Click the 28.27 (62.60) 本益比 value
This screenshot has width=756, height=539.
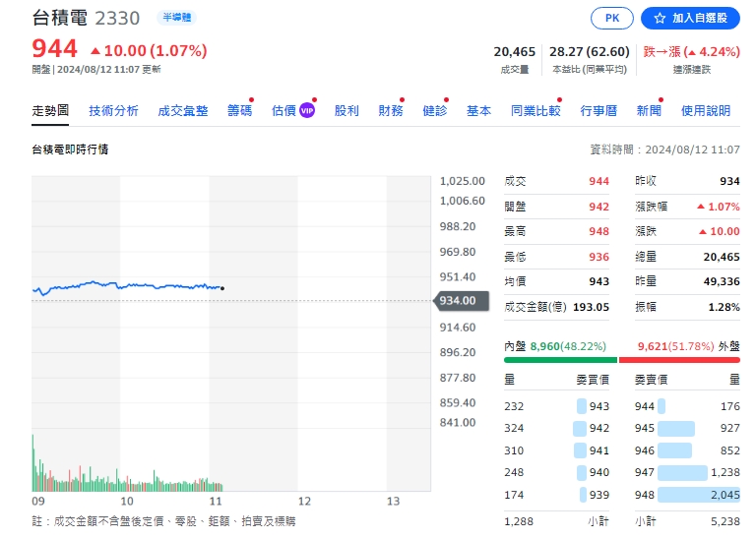pos(590,51)
